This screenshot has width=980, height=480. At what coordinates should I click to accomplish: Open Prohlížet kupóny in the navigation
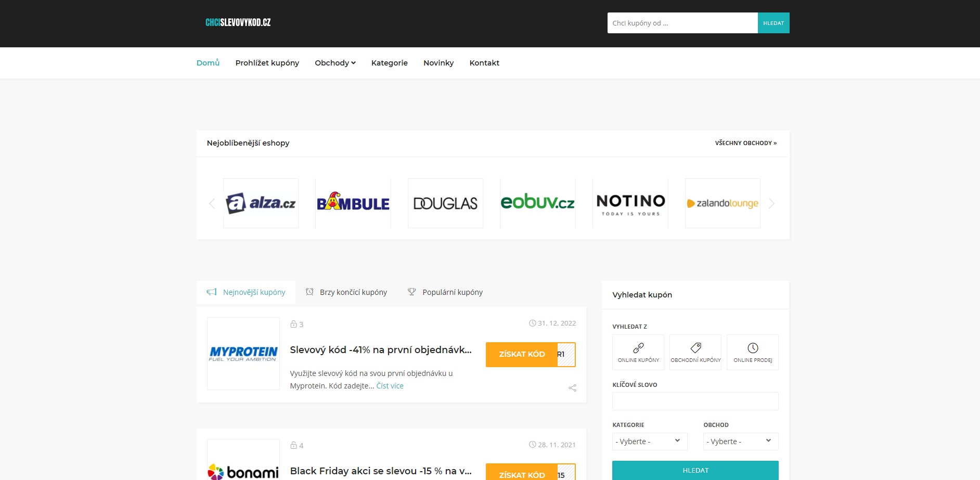(x=267, y=63)
